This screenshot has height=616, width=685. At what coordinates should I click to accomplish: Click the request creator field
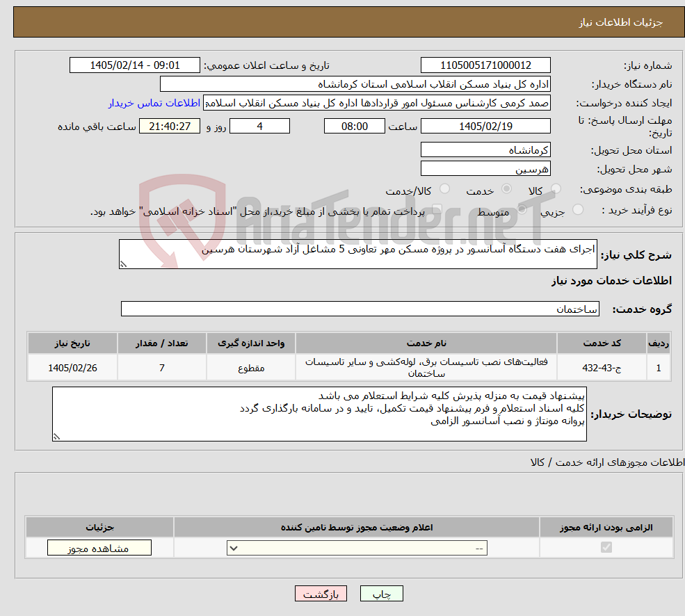[376, 103]
